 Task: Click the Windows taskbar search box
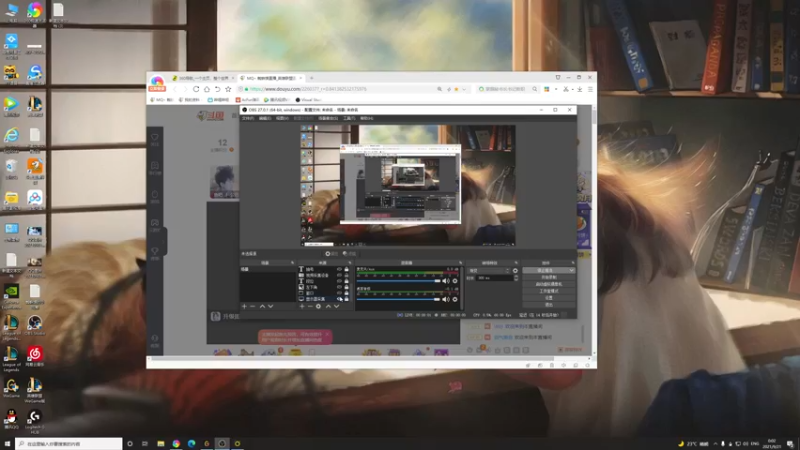[x=69, y=444]
